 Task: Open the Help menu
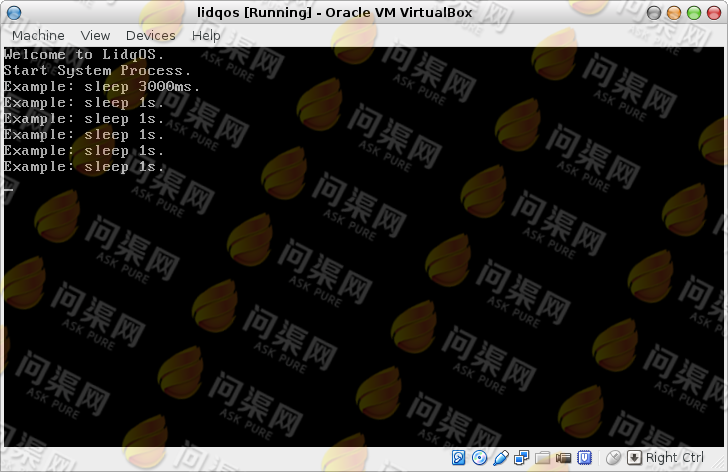point(206,36)
